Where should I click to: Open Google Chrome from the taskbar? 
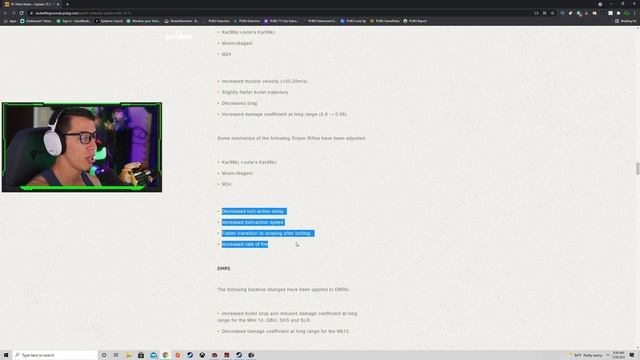pyautogui.click(x=165, y=355)
